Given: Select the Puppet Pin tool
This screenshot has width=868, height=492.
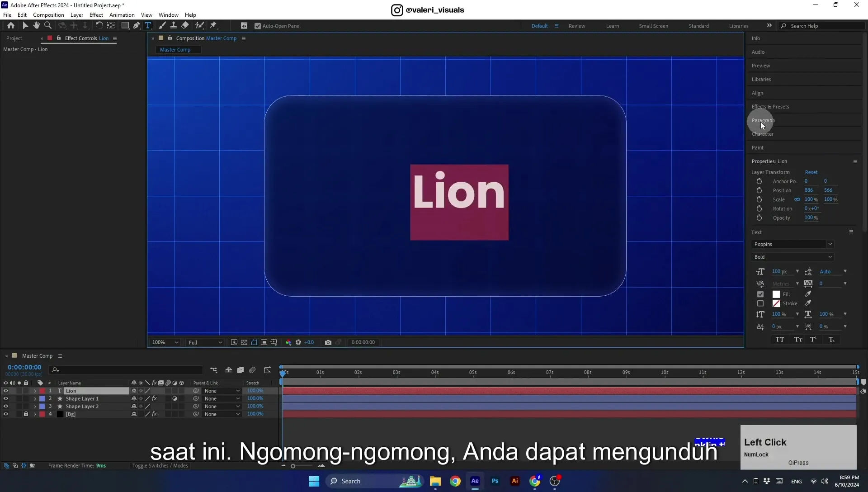Looking at the screenshot, I should click(x=214, y=26).
